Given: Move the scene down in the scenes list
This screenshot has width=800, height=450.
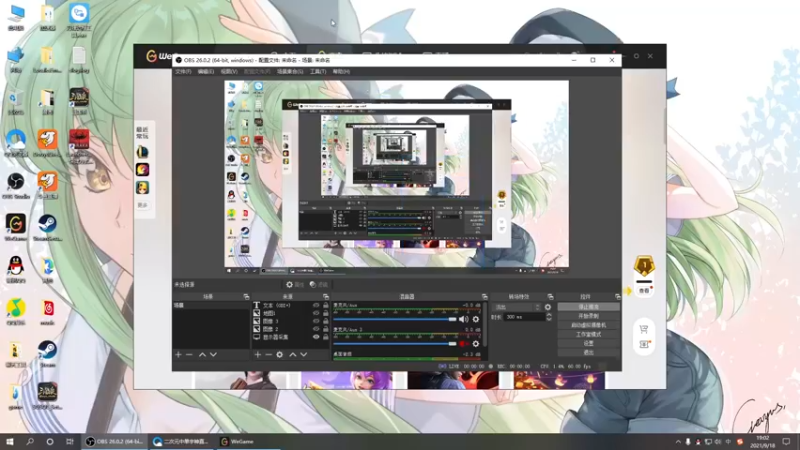Looking at the screenshot, I should tap(213, 354).
